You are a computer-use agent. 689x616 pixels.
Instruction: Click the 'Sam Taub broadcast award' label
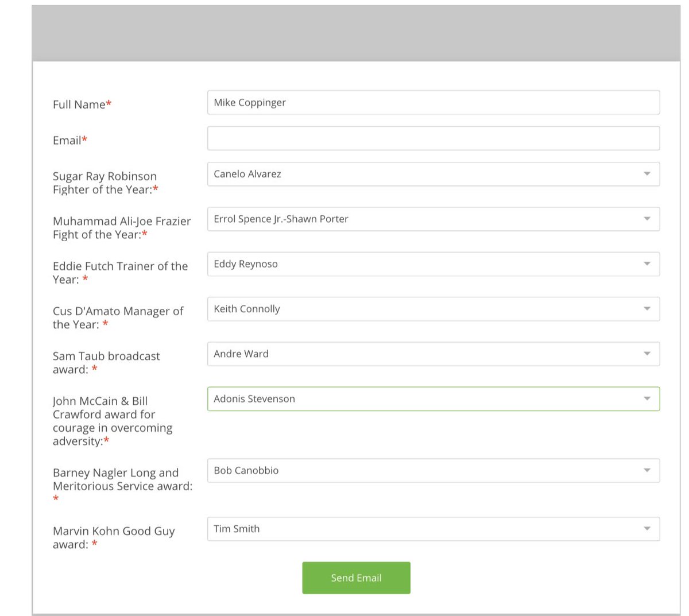point(106,363)
